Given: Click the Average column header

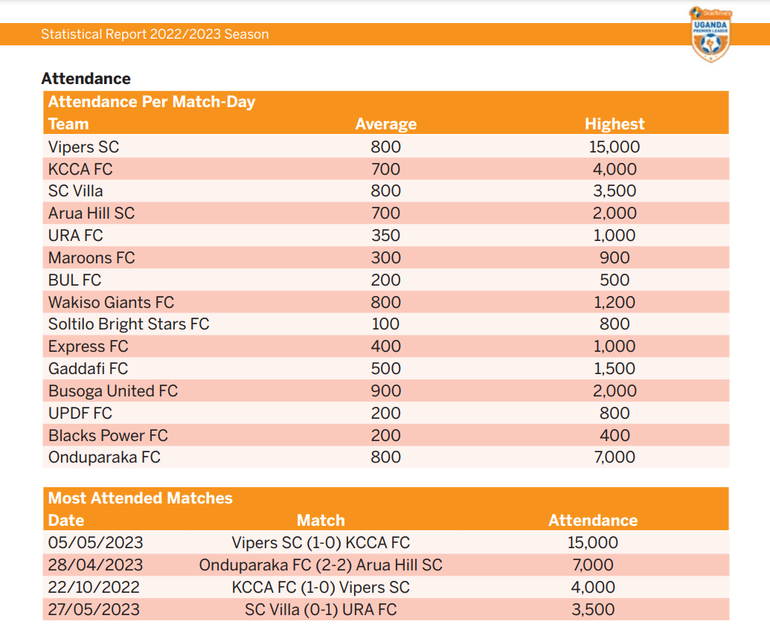Looking at the screenshot, I should pyautogui.click(x=385, y=124).
